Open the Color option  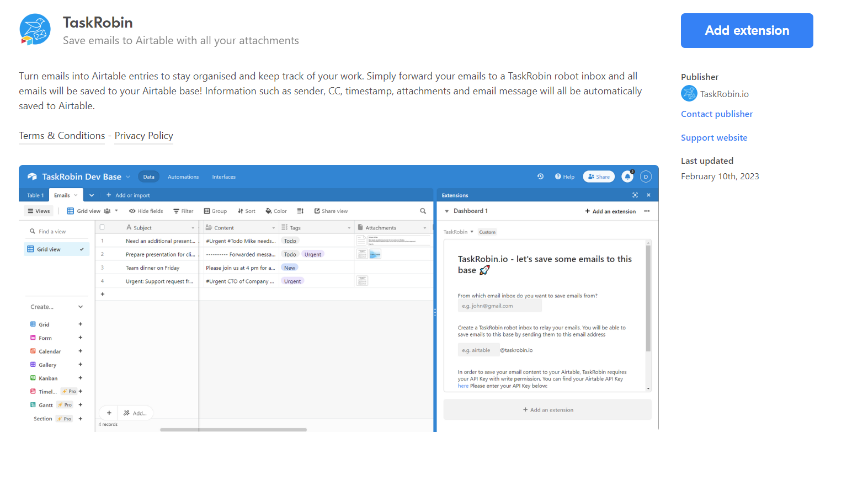click(276, 211)
